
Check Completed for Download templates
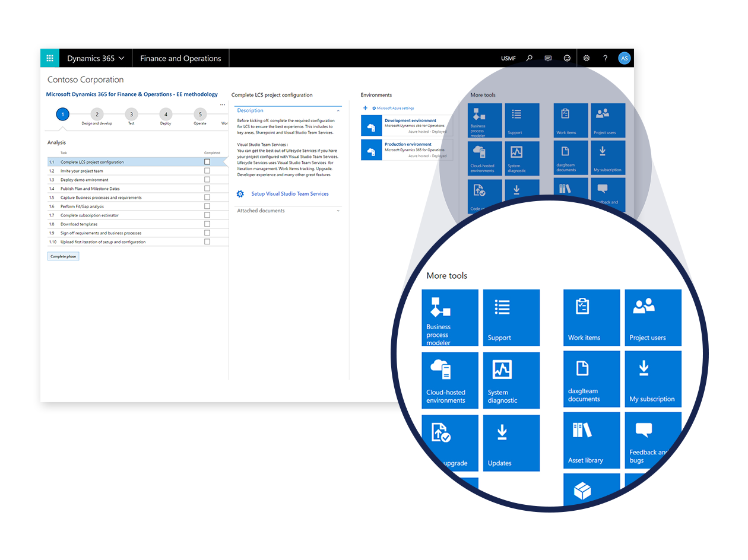tap(207, 224)
